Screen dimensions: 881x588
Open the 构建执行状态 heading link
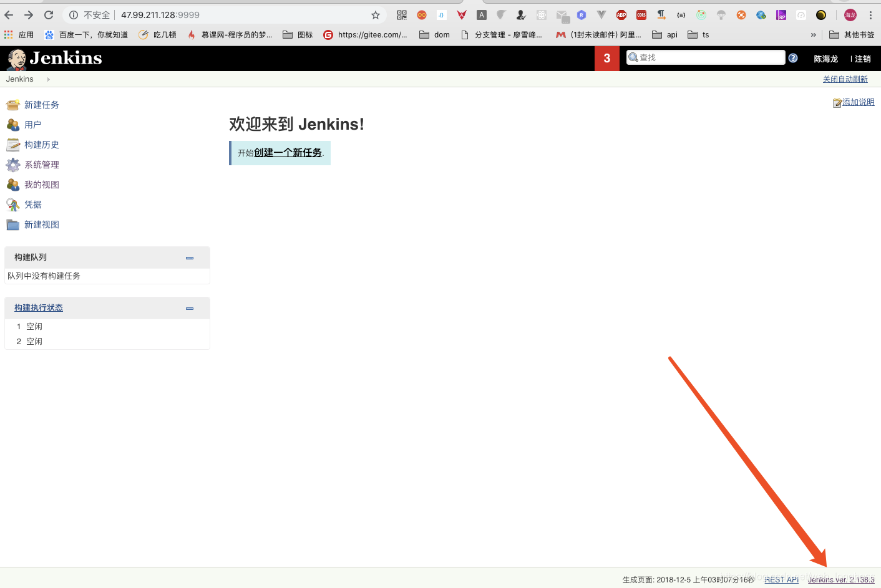coord(39,308)
